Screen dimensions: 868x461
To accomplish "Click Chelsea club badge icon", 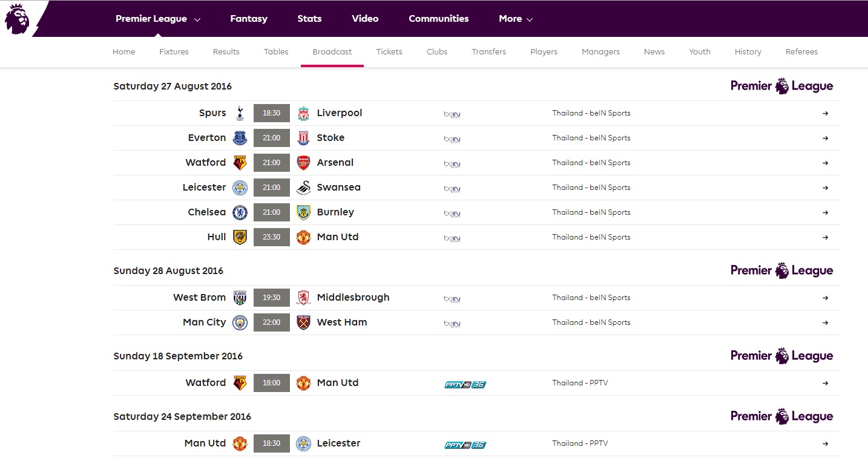I will click(240, 212).
